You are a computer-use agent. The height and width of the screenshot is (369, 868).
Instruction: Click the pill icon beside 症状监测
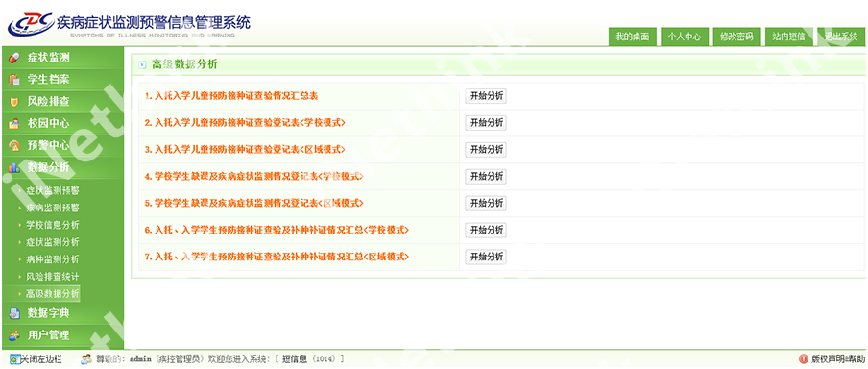coord(14,58)
